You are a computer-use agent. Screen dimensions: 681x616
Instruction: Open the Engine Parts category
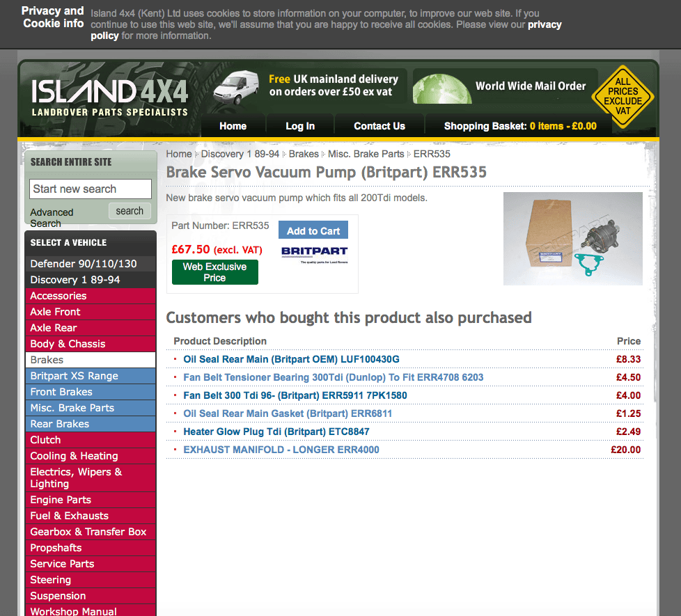(91, 500)
